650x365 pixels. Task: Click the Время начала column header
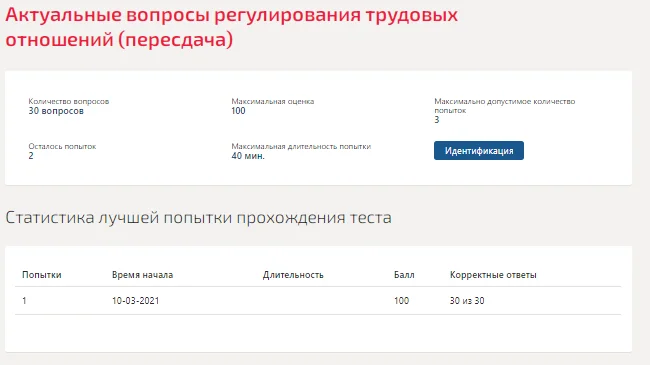pyautogui.click(x=142, y=275)
